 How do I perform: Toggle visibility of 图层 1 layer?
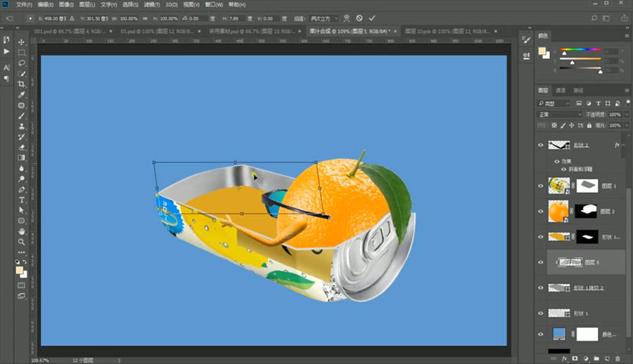[x=541, y=186]
